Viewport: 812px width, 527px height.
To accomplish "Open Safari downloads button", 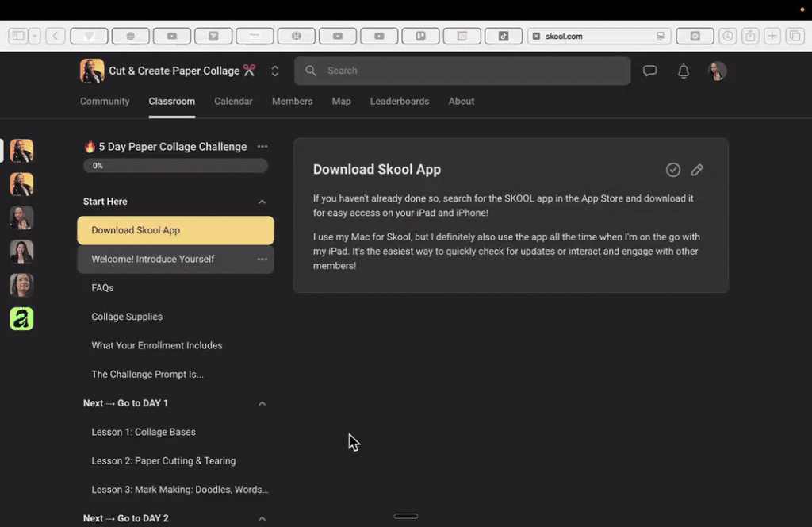I will pos(728,36).
